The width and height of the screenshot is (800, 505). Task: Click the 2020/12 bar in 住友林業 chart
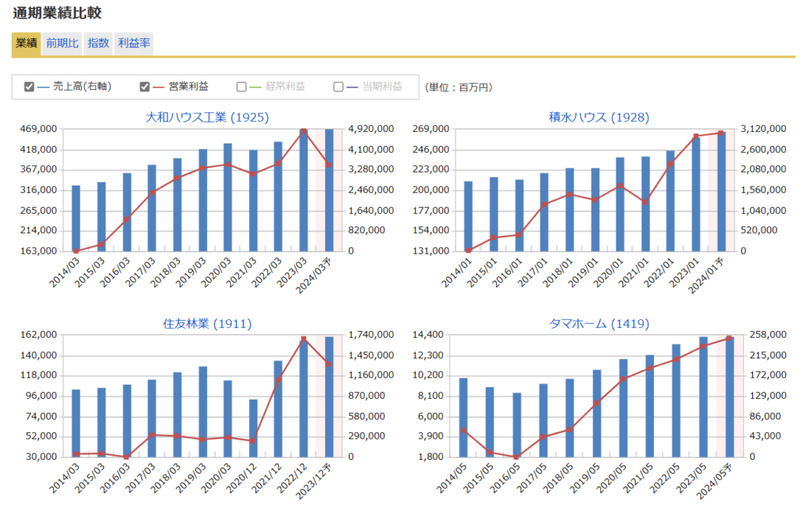coord(253,428)
